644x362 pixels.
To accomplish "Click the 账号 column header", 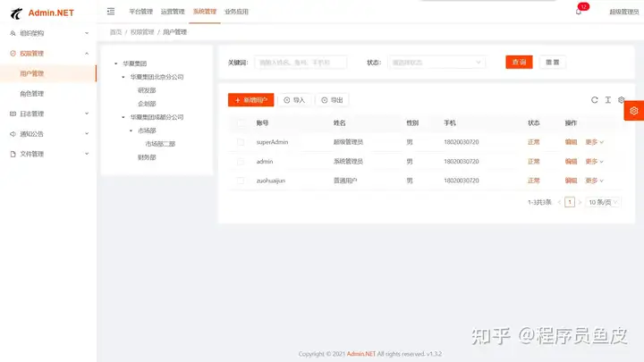I will point(262,122).
